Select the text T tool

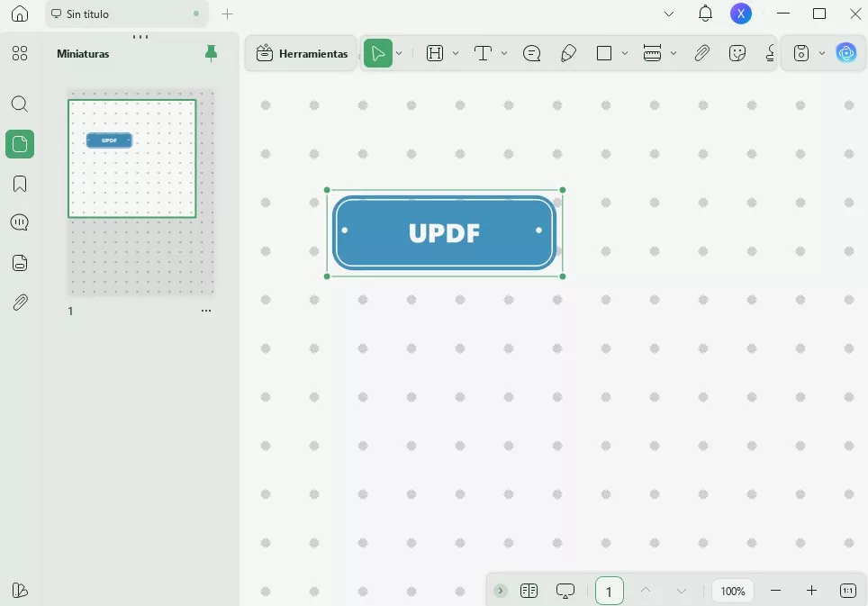coord(483,53)
